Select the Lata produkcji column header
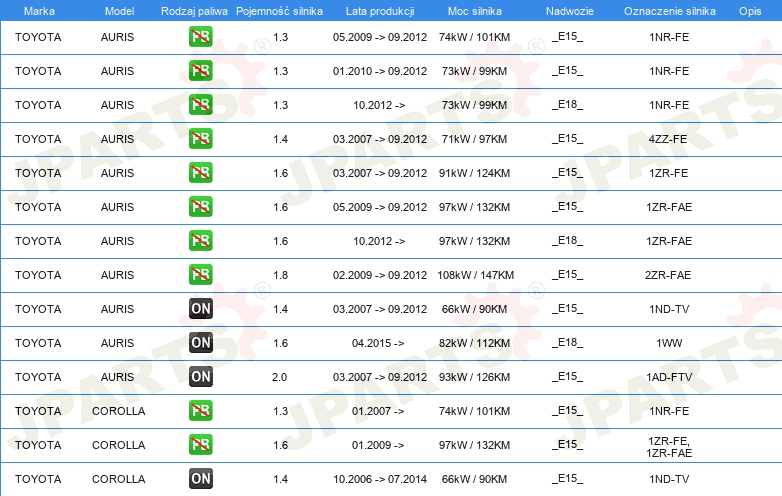Viewport: 782px width, 496px height. click(379, 10)
